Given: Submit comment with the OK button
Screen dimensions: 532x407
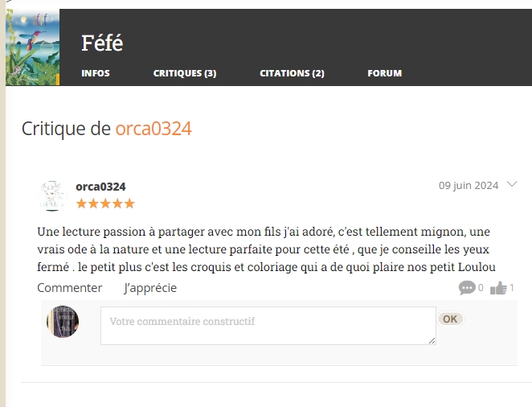Looking at the screenshot, I should [x=450, y=319].
